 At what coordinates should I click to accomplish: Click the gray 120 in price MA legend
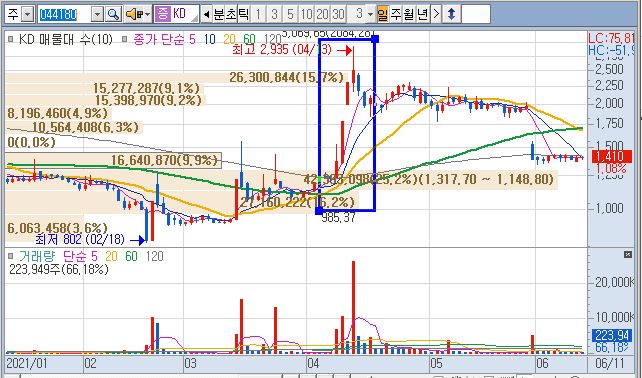(x=272, y=39)
